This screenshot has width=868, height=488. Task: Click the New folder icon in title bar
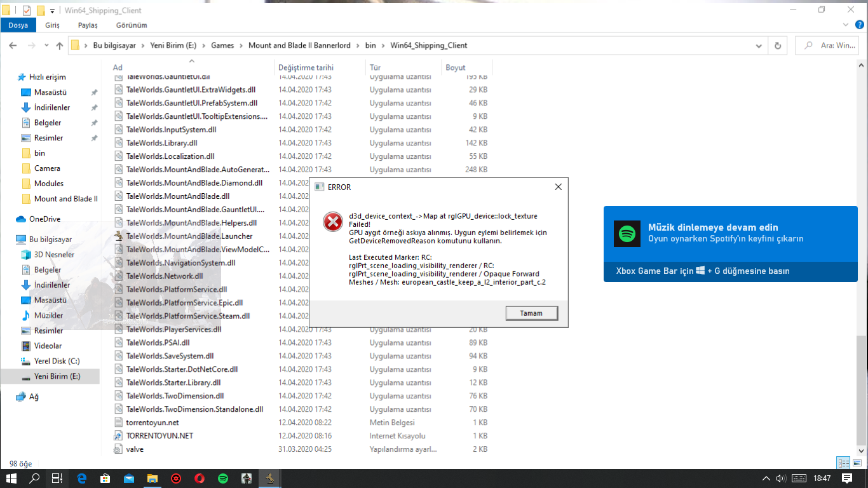click(41, 11)
